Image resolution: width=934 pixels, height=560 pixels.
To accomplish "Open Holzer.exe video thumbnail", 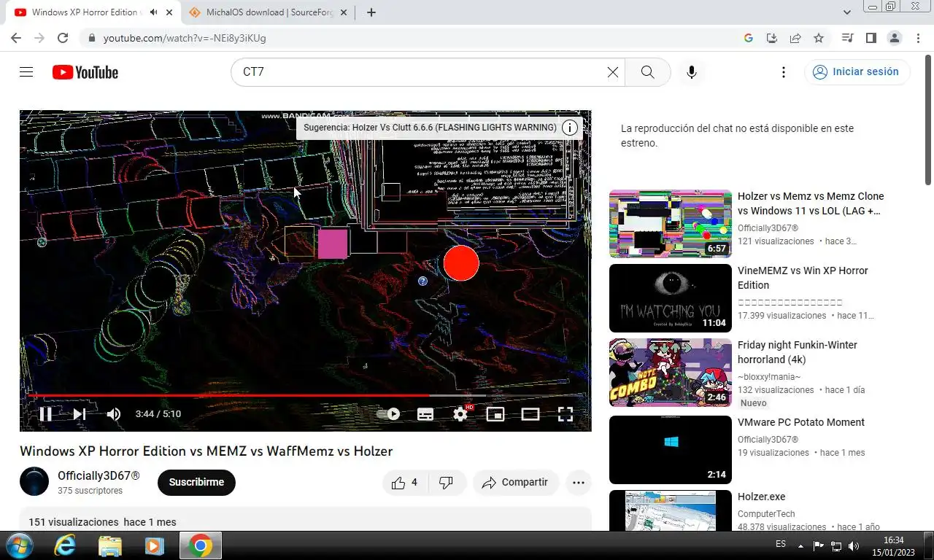I will tap(671, 510).
